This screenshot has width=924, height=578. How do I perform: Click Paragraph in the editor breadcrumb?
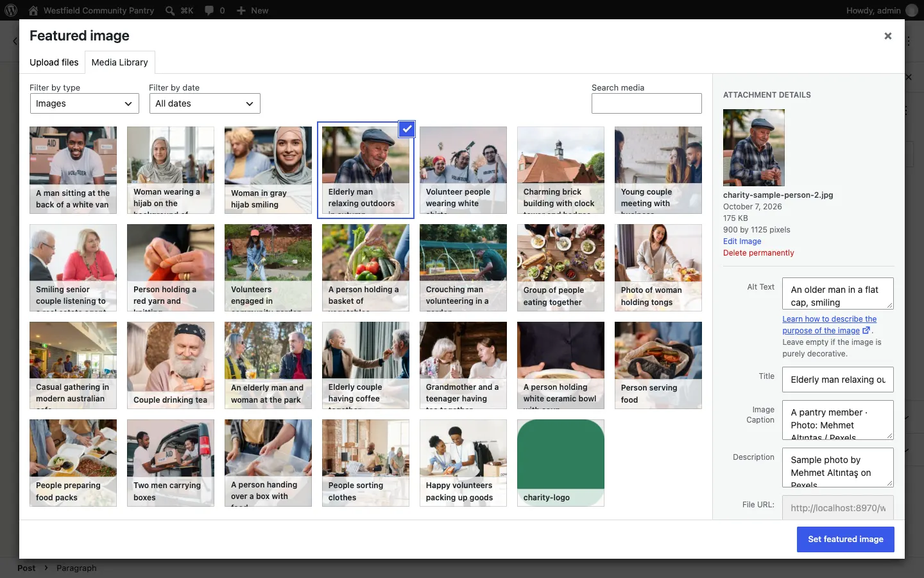[76, 568]
